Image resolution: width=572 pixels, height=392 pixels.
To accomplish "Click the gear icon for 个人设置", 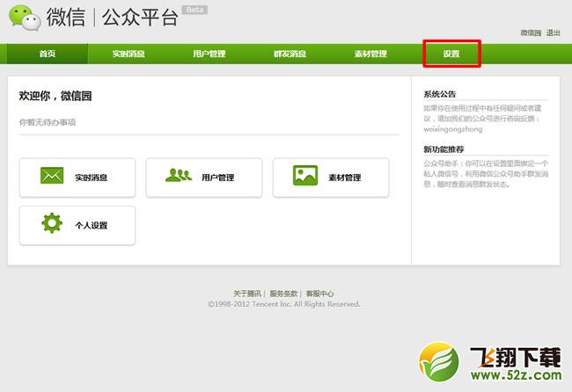I will 52,222.
